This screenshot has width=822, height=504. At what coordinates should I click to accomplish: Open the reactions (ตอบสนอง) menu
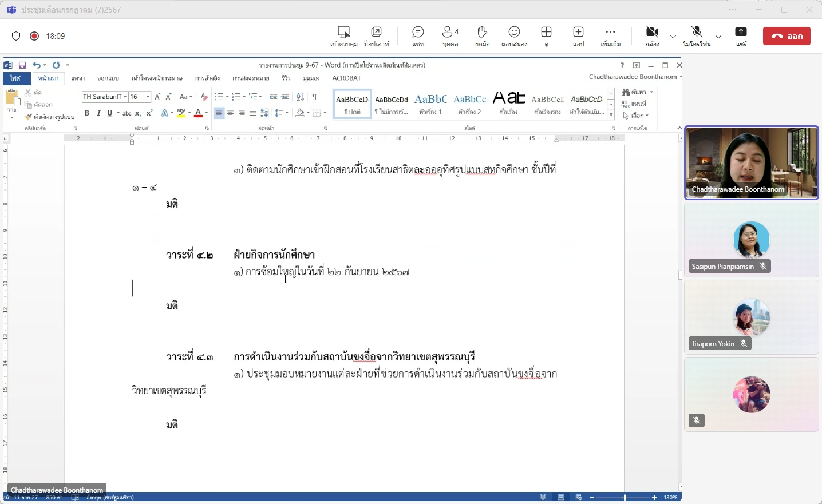tap(515, 36)
